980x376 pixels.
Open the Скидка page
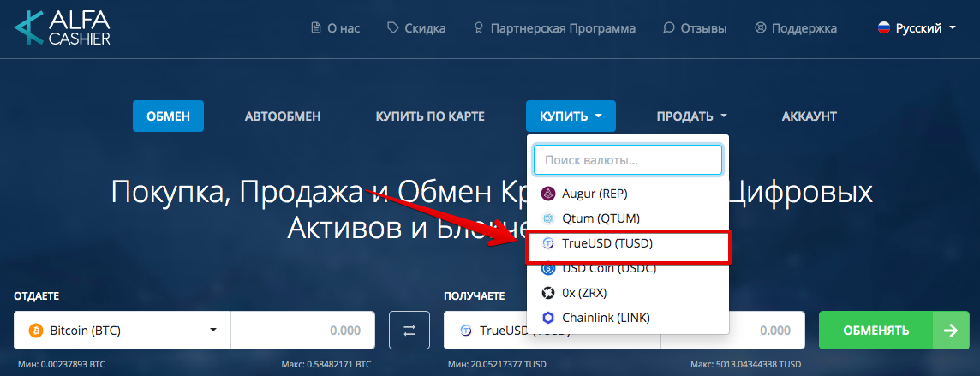coord(416,28)
